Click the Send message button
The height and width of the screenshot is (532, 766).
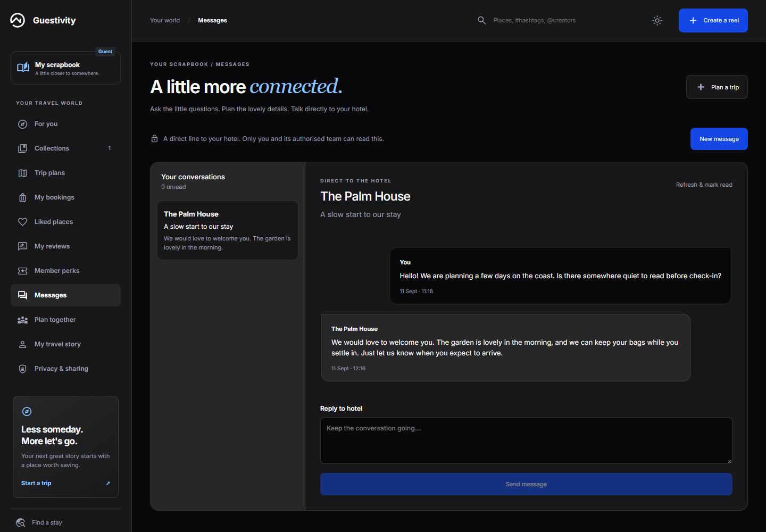click(x=526, y=484)
